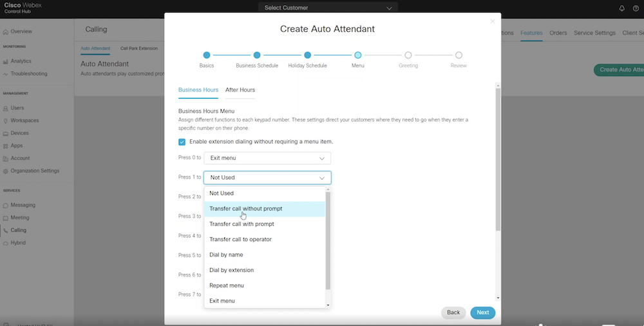Click the Apps grid icon

6,146
